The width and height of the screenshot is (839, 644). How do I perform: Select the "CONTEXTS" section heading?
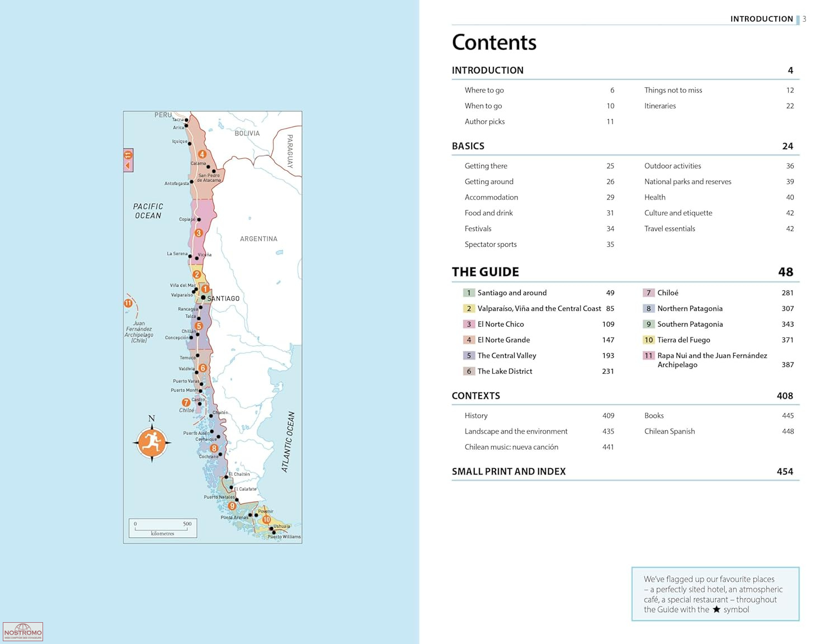point(475,396)
